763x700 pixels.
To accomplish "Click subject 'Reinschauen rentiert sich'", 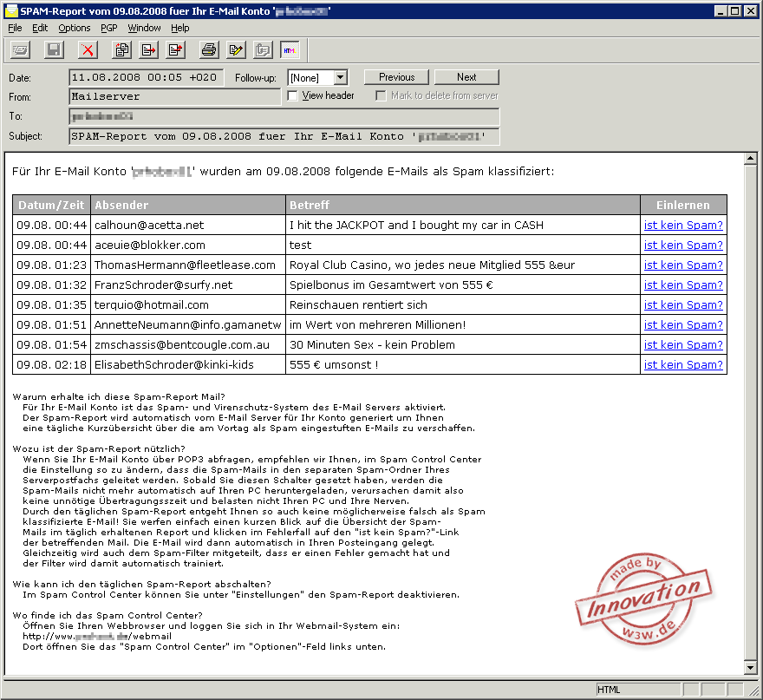I will coord(358,304).
